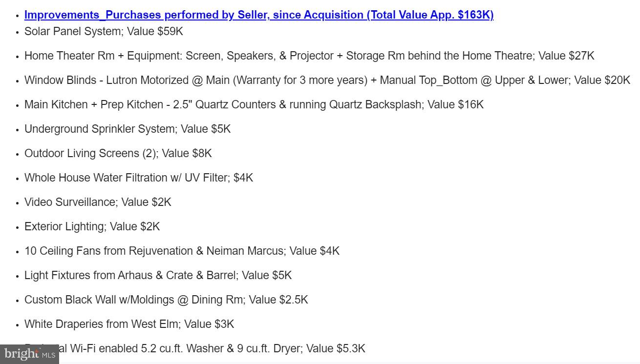The image size is (640, 364).
Task: Click the bright MLS logo watermark
Action: point(29,354)
